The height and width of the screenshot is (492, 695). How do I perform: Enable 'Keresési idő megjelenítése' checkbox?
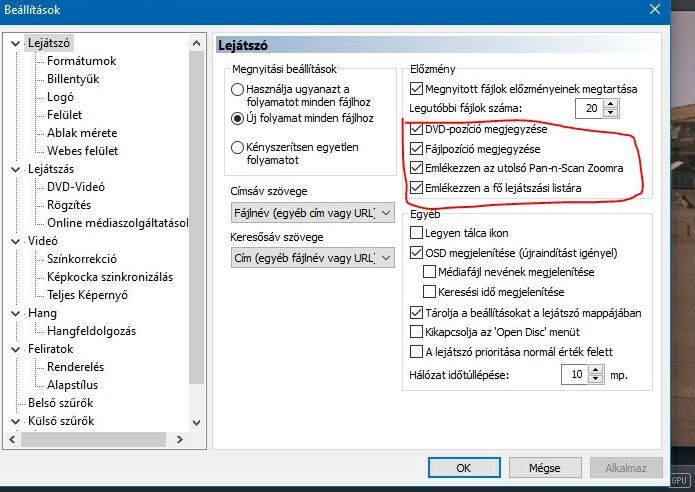(429, 292)
